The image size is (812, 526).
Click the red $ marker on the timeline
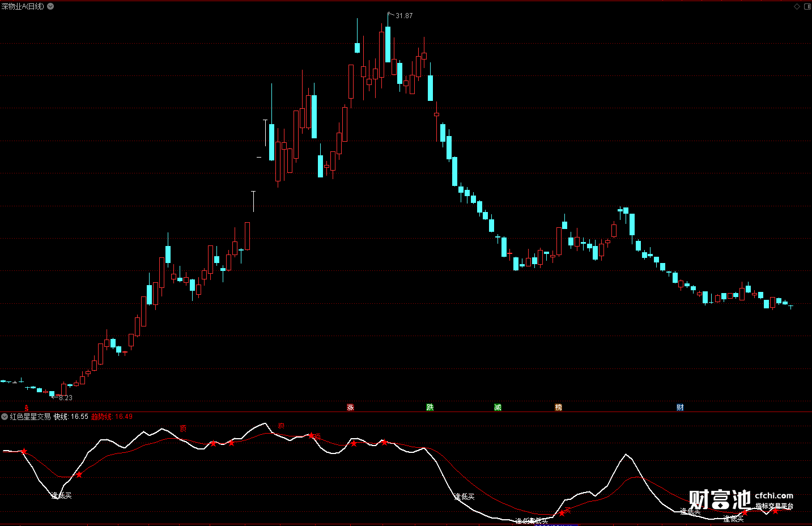[25, 408]
